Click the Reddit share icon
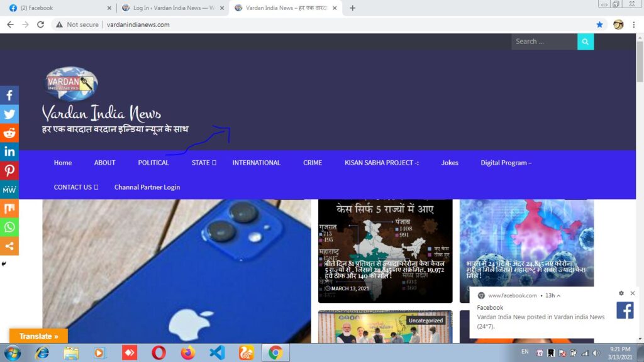The width and height of the screenshot is (644, 362). point(9,133)
